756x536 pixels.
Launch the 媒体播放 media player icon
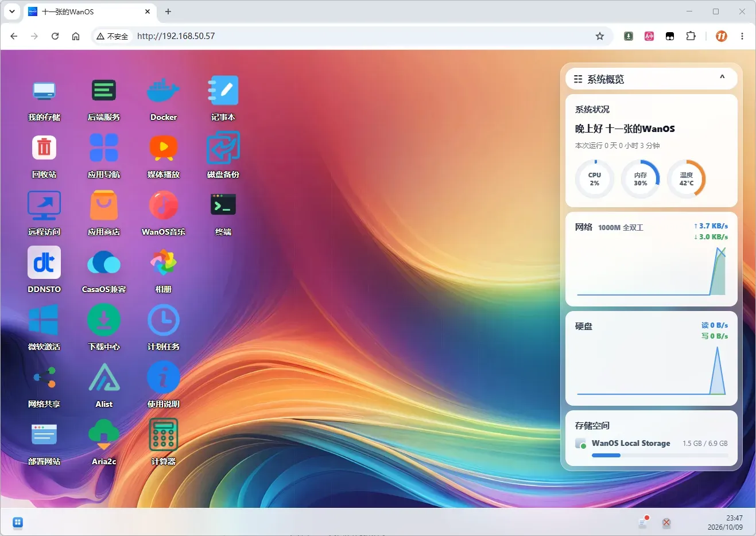click(x=164, y=148)
